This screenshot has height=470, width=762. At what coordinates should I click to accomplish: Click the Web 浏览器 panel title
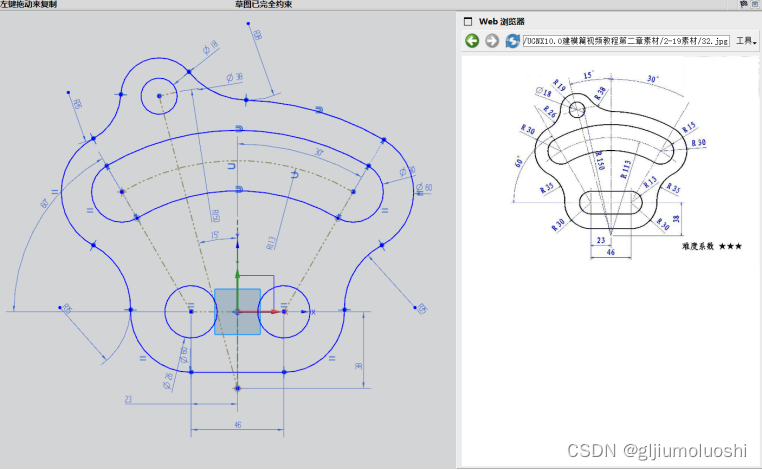(x=502, y=21)
